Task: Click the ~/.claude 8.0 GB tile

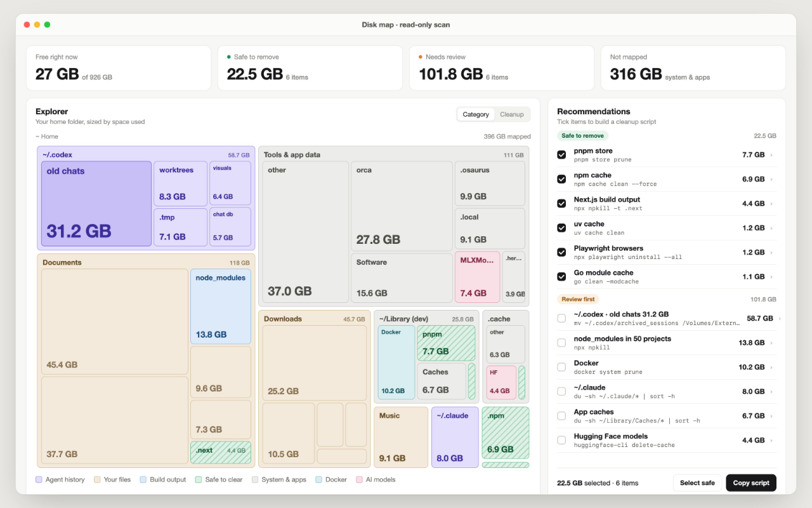Action: point(455,437)
